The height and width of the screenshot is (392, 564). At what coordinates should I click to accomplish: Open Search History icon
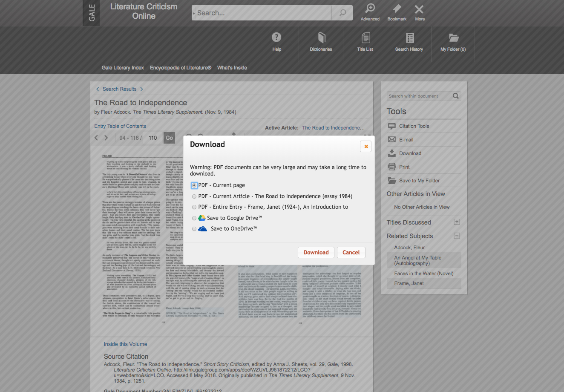pos(410,38)
